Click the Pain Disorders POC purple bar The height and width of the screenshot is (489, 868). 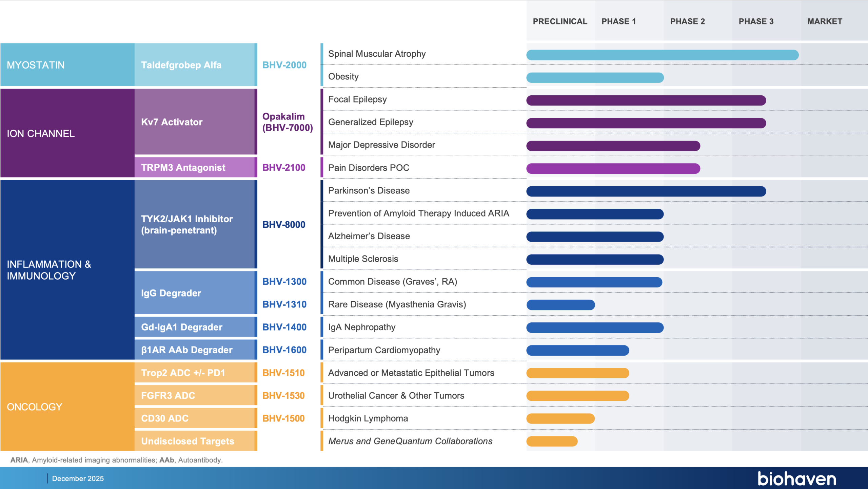point(613,169)
